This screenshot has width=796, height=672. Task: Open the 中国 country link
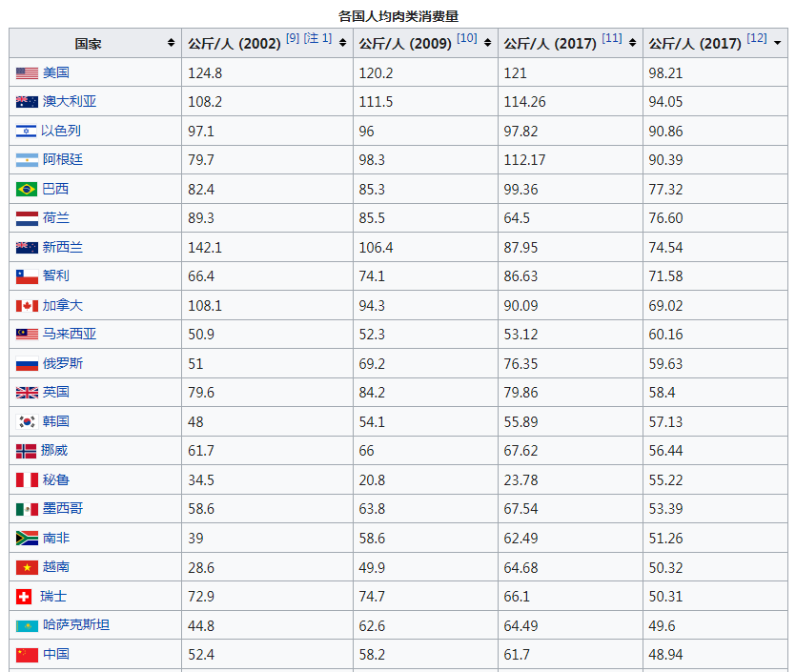point(56,654)
